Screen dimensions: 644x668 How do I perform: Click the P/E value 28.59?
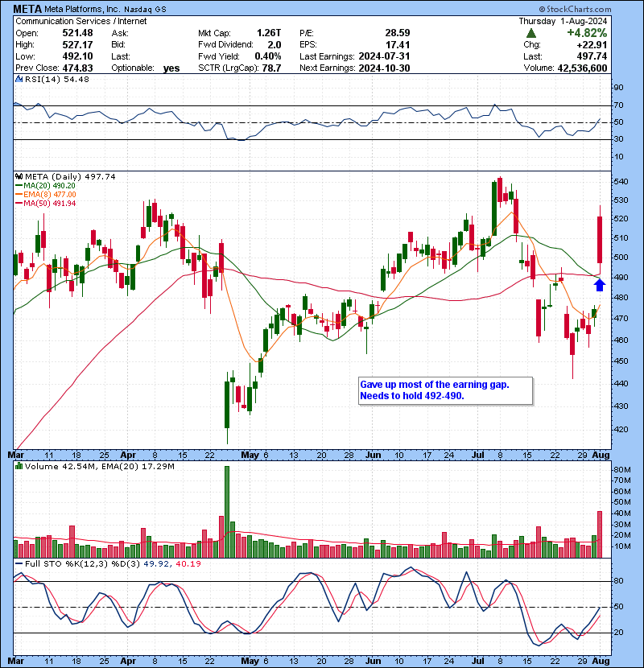tap(397, 33)
